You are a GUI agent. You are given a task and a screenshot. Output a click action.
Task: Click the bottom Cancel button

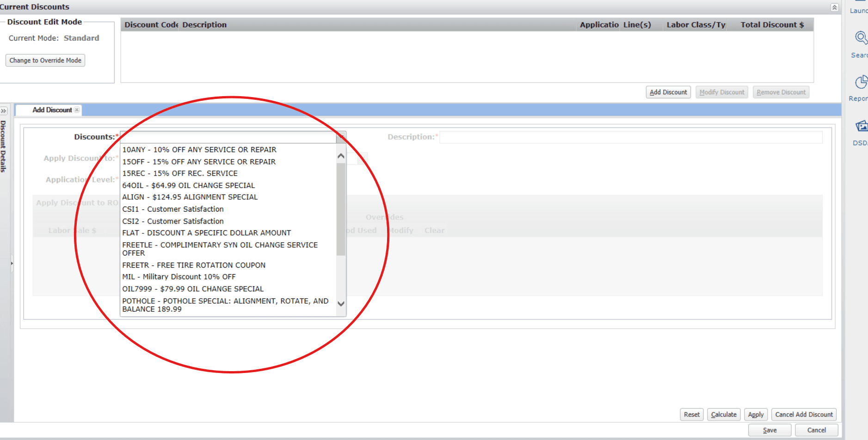[817, 430]
